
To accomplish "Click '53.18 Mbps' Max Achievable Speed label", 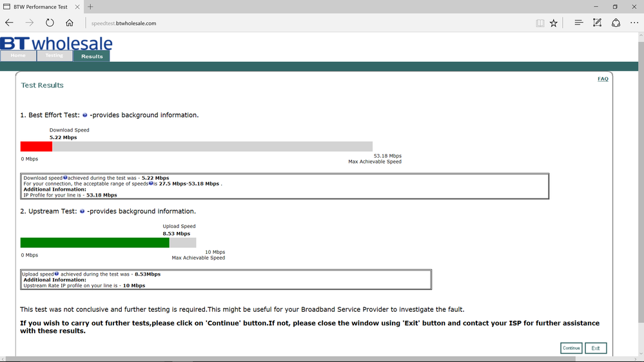I will pos(387,156).
